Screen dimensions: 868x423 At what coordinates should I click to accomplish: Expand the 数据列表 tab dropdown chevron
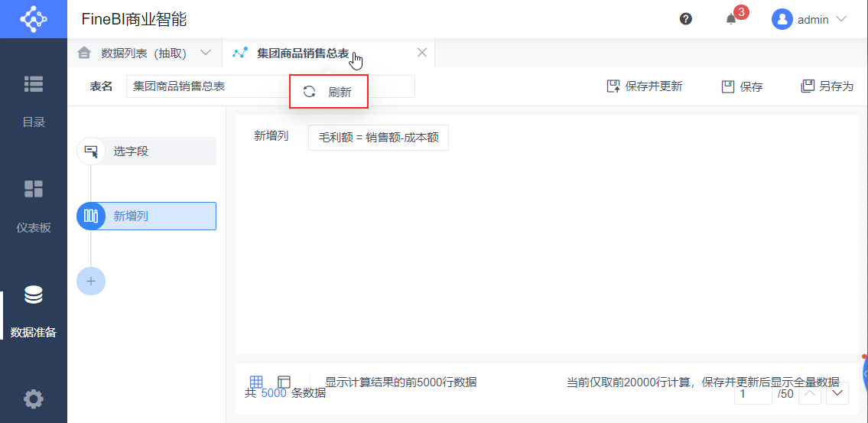(x=206, y=53)
